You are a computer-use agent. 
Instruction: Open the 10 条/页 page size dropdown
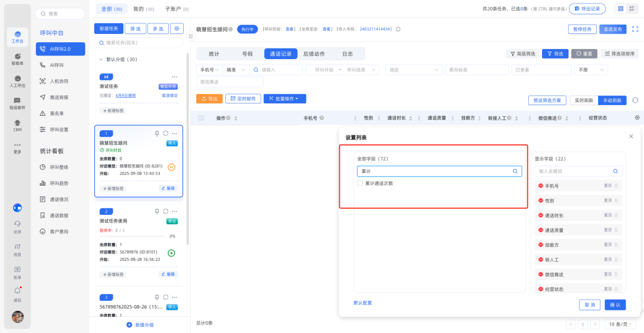click(621, 324)
